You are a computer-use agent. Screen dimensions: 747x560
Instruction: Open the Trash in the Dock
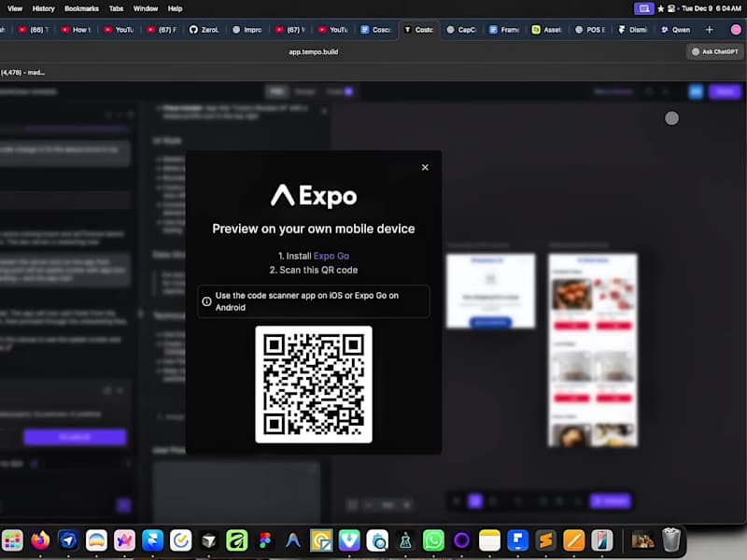(x=671, y=539)
